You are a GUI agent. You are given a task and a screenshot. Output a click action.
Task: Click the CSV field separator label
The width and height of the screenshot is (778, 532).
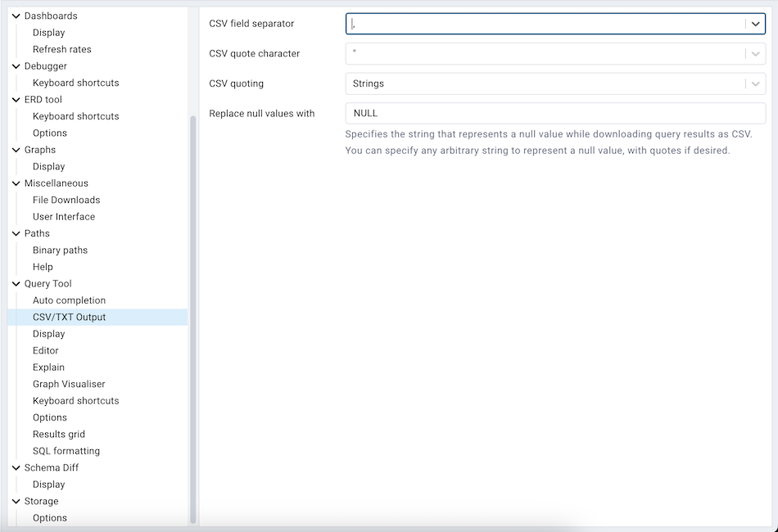click(251, 24)
